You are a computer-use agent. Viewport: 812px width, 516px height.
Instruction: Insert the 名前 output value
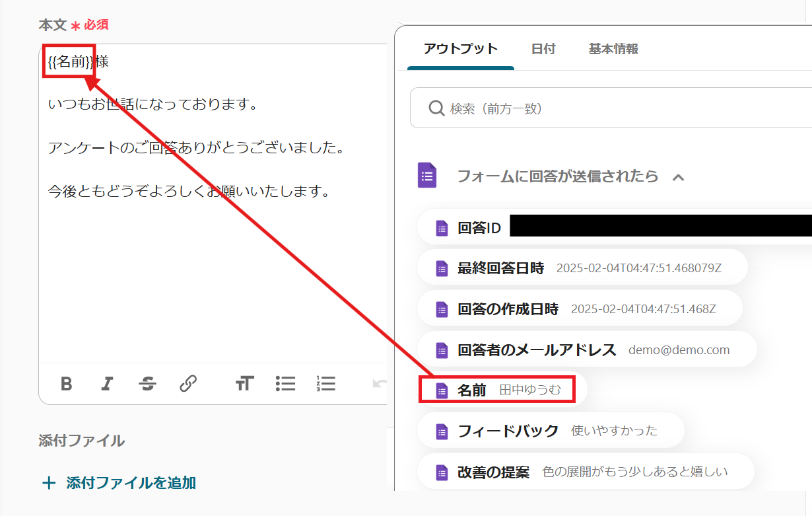(497, 390)
